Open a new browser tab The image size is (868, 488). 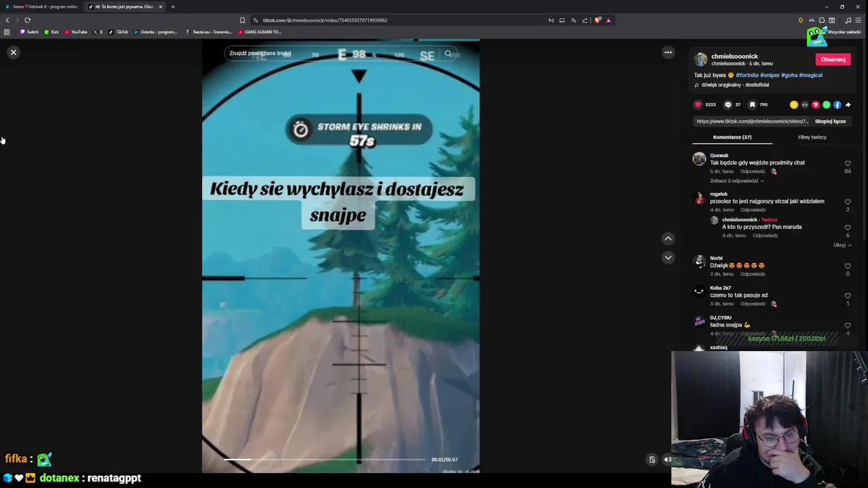tap(173, 7)
